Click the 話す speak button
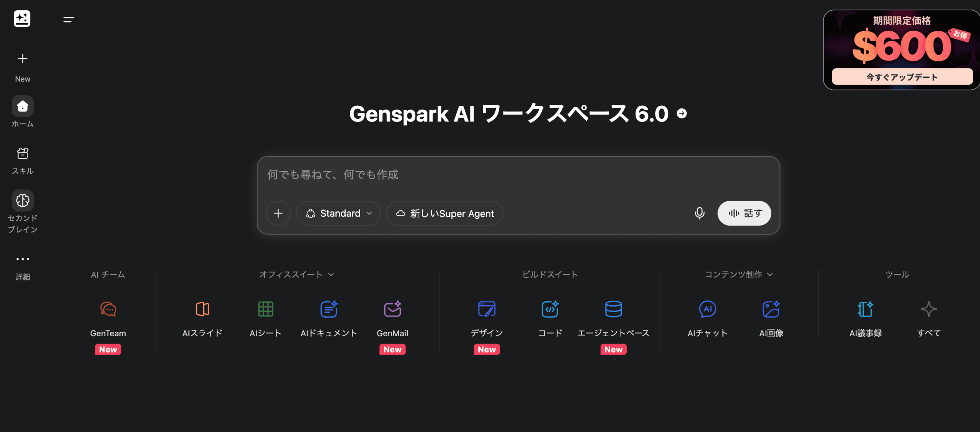The height and width of the screenshot is (432, 980). 744,213
